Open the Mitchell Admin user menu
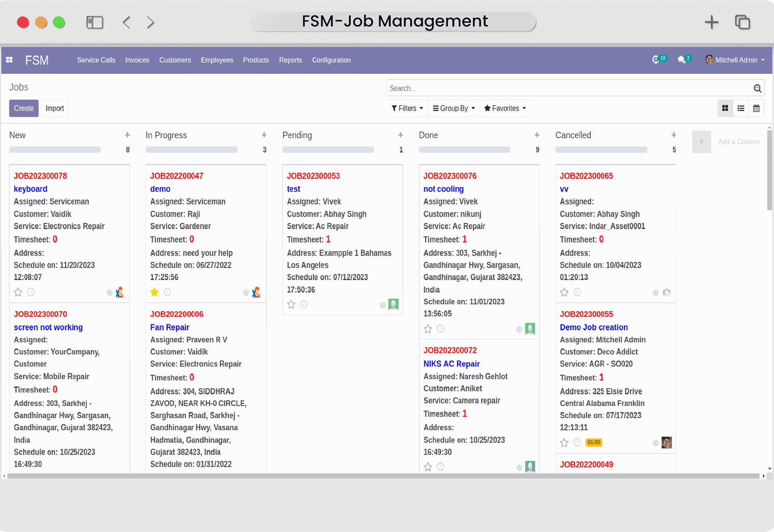The height and width of the screenshot is (532, 774). coord(734,60)
